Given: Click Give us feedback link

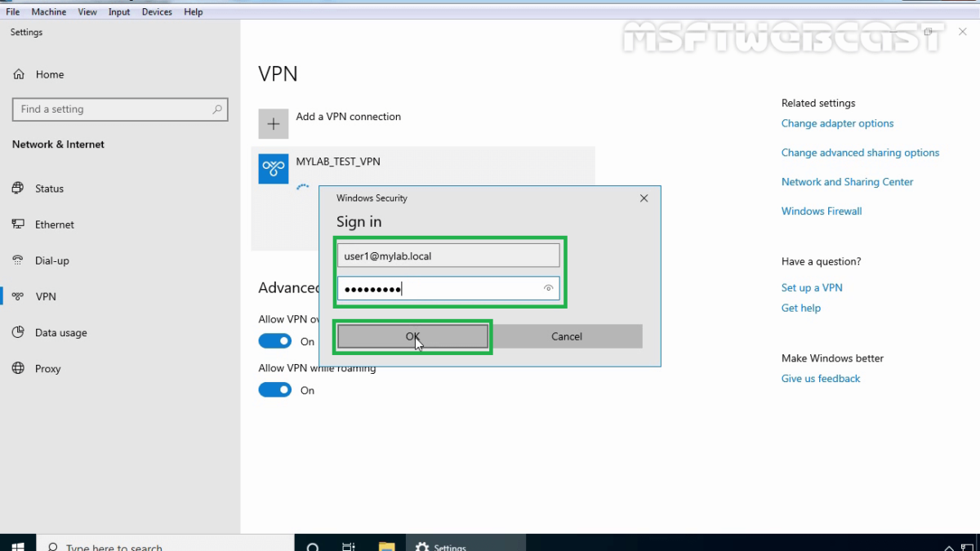Looking at the screenshot, I should pos(821,379).
